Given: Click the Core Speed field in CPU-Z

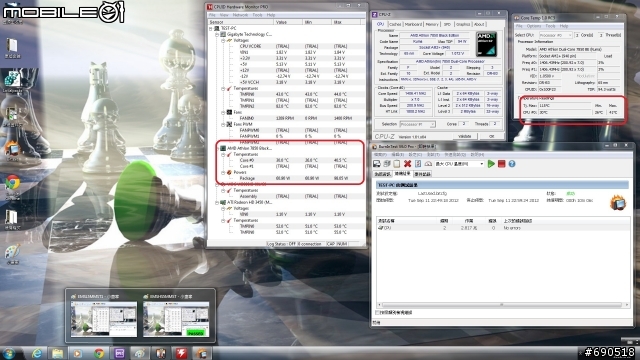Looking at the screenshot, I should pos(415,94).
